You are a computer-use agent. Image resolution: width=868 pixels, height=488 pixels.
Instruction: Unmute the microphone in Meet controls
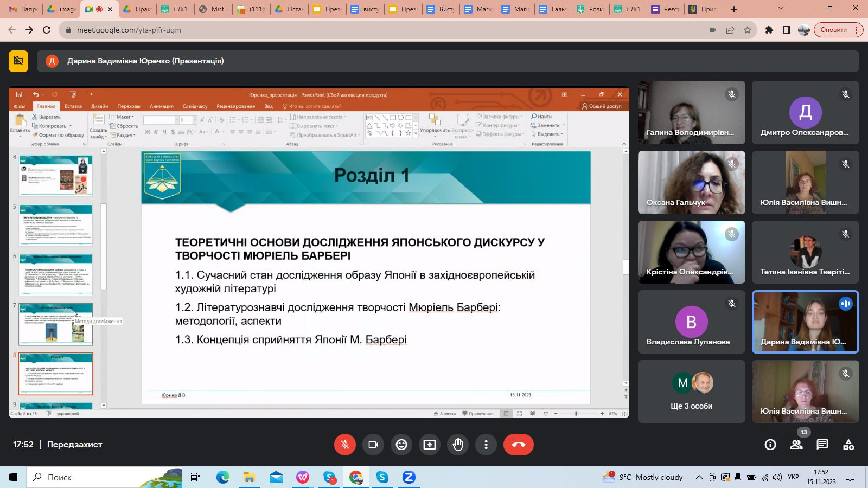[345, 445]
